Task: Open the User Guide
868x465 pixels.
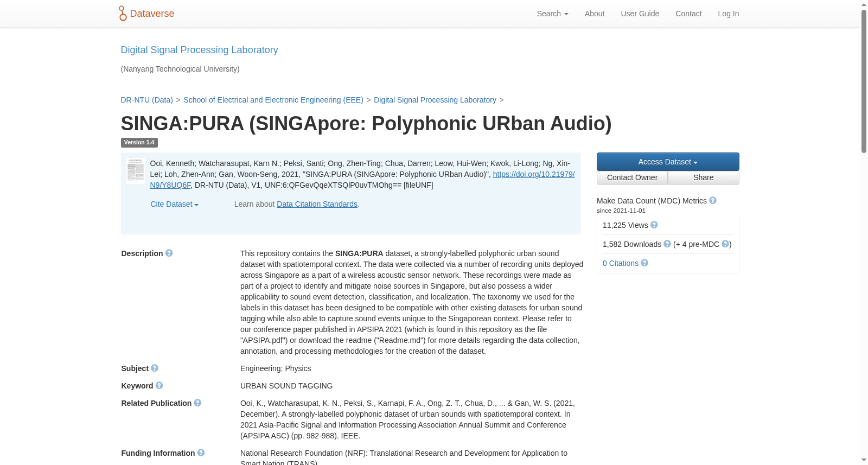Action: pos(640,14)
